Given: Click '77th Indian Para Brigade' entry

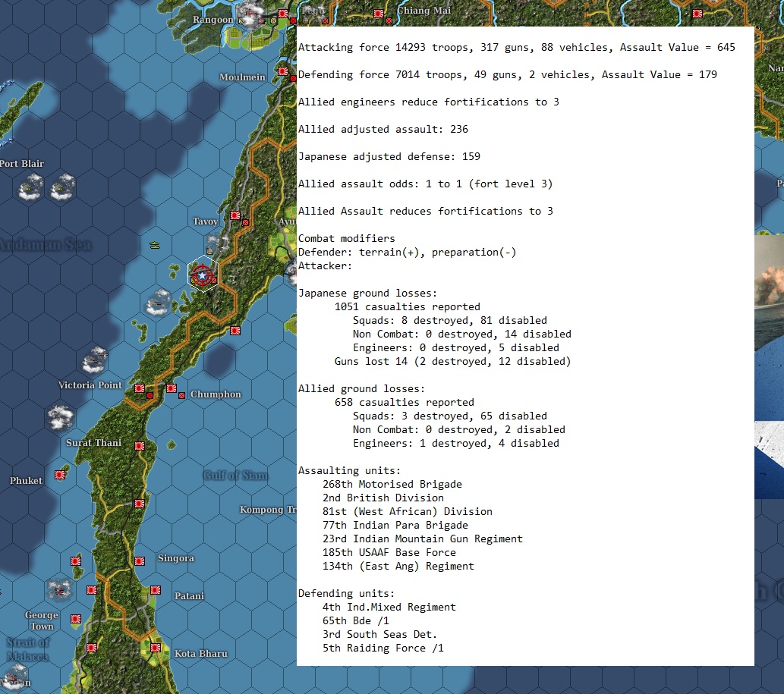Looking at the screenshot, I should pyautogui.click(x=395, y=525).
